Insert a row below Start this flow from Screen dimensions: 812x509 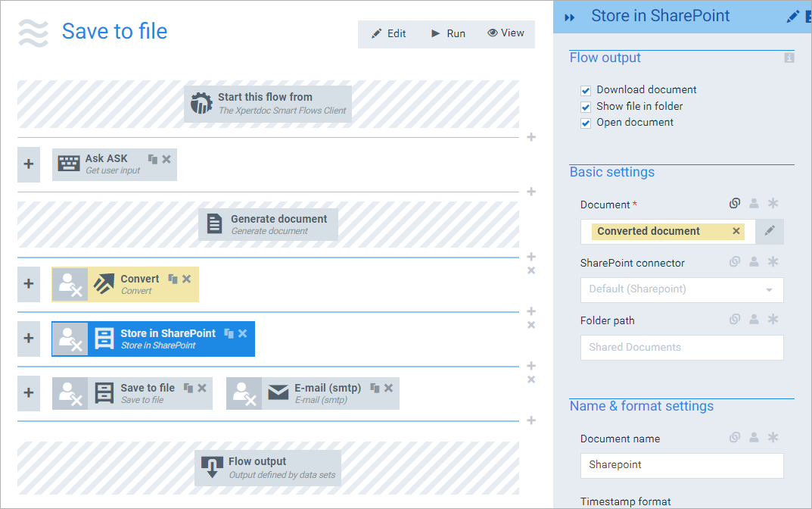tap(530, 137)
